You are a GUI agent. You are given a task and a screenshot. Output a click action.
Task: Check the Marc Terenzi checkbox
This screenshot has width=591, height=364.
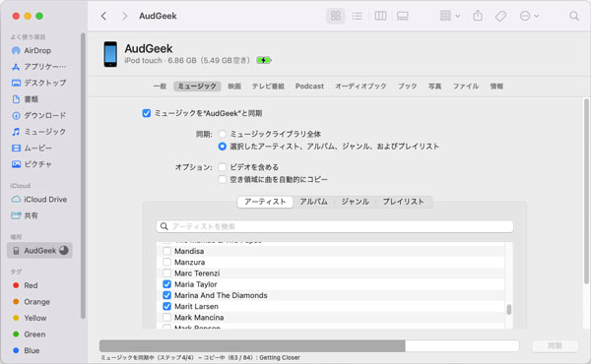click(x=167, y=273)
